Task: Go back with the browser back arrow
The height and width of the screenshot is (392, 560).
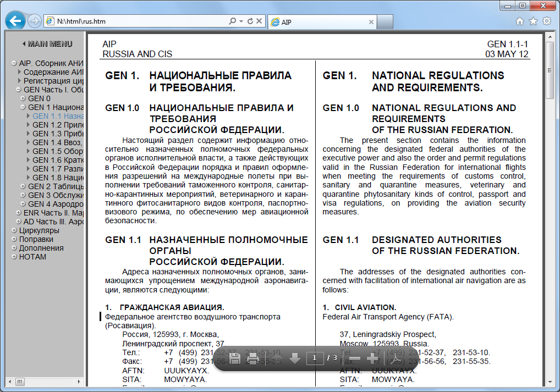Action: pyautogui.click(x=15, y=21)
